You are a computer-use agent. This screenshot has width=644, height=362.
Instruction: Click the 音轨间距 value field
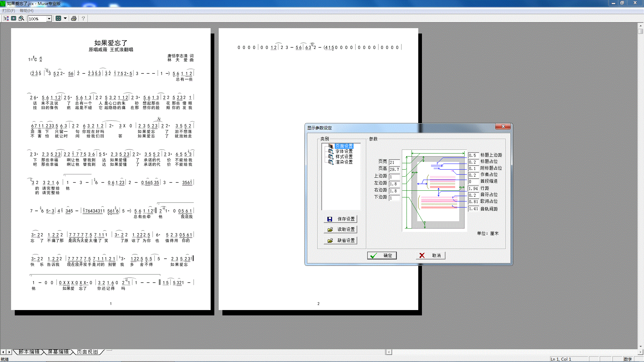(473, 208)
